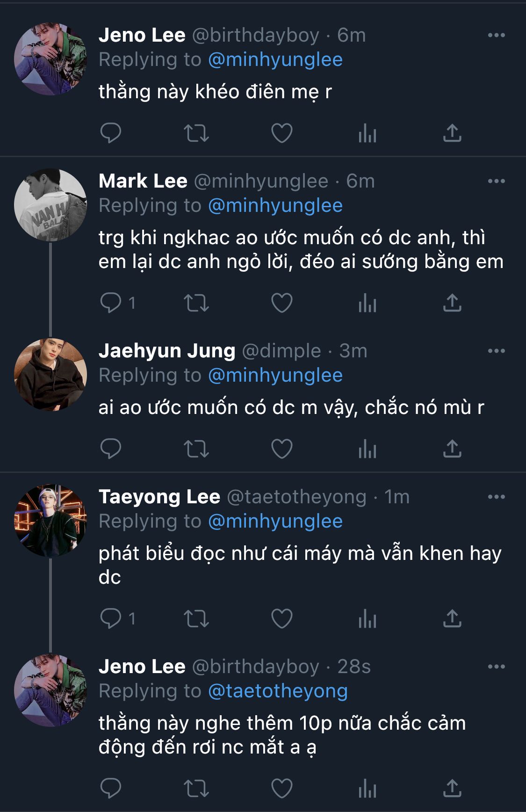This screenshot has height=812, width=526.
Task: Share Mark Lee's tweet
Action: click(x=452, y=303)
